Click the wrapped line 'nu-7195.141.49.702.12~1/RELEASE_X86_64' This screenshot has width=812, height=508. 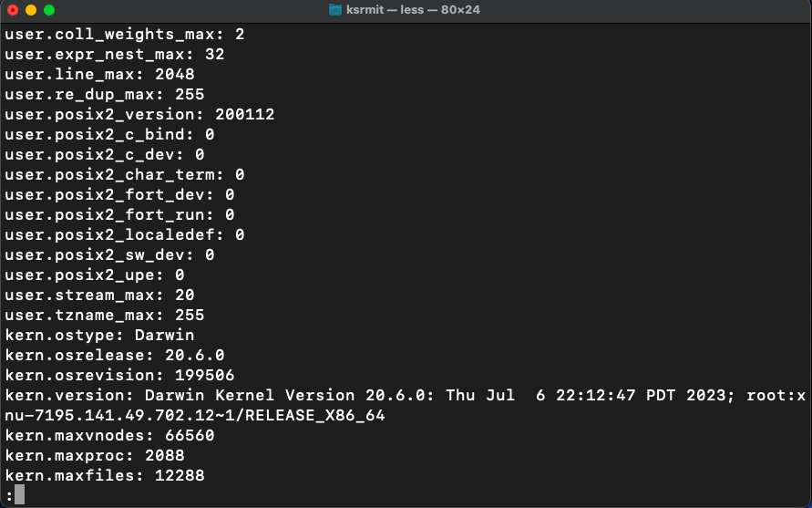(x=195, y=416)
